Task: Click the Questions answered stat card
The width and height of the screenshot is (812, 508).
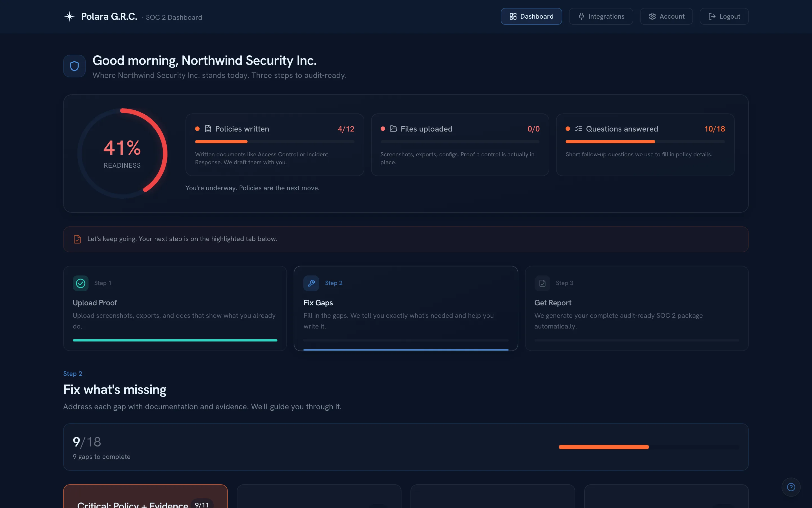Action: pos(645,144)
